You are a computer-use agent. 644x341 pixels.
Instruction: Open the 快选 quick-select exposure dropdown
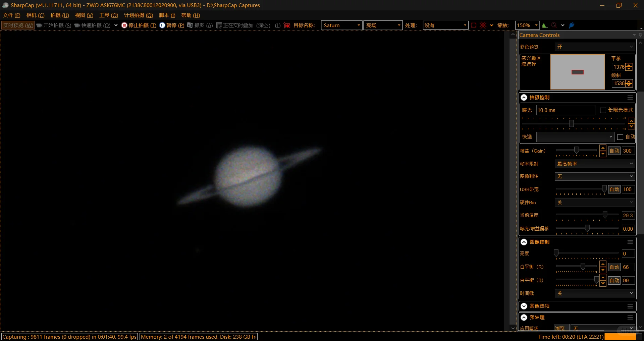575,137
